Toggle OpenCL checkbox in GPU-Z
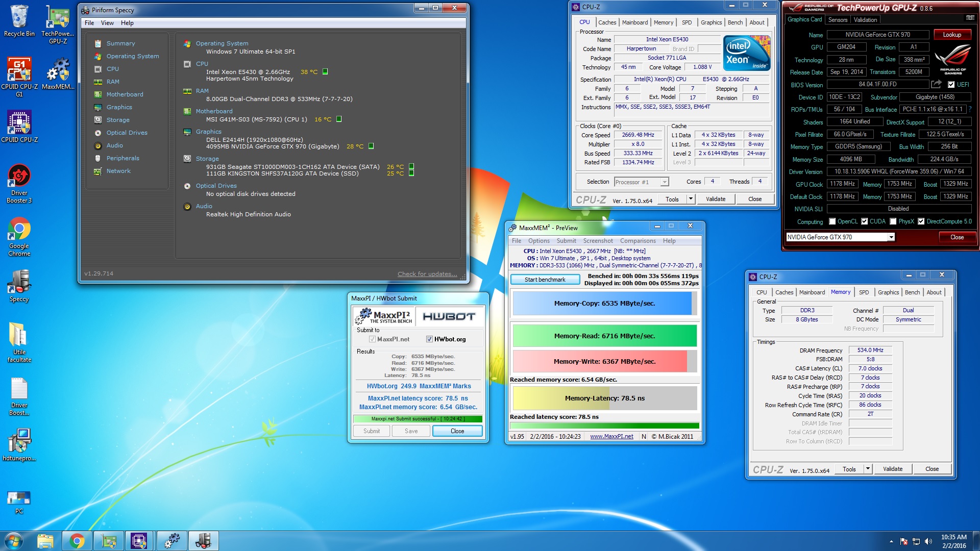Image resolution: width=980 pixels, height=551 pixels. point(832,221)
